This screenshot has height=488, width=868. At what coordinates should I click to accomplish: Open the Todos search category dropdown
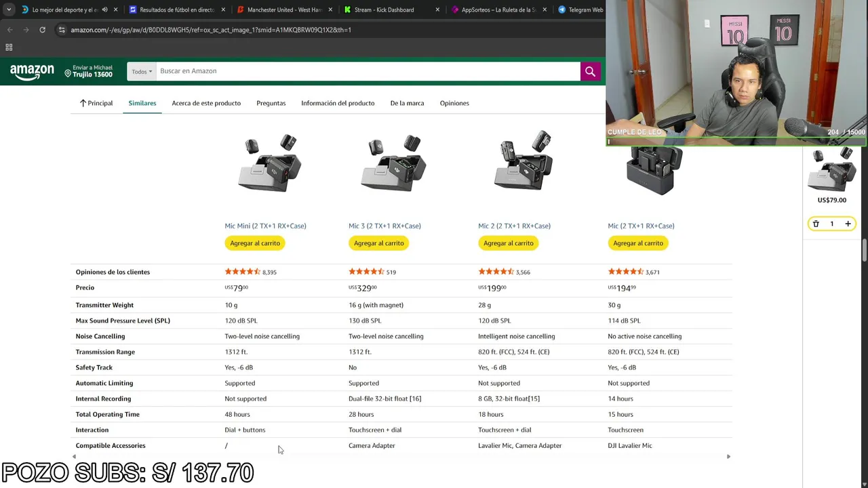(142, 71)
